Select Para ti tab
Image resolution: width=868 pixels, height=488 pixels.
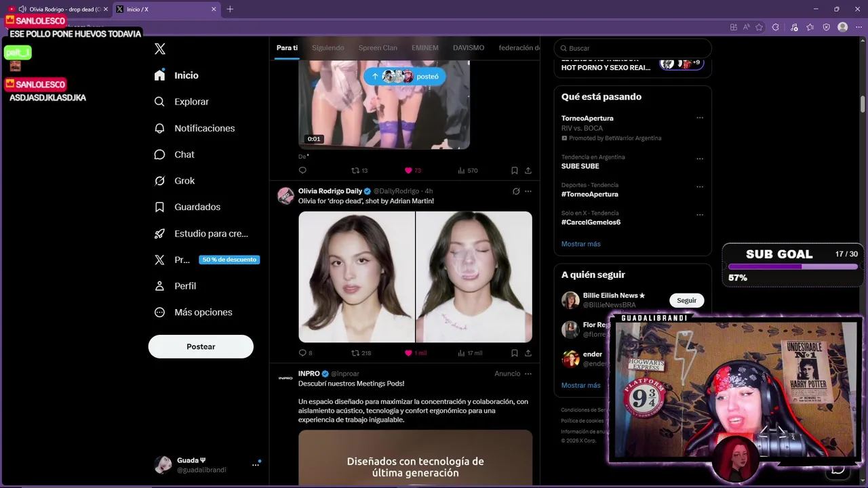287,48
